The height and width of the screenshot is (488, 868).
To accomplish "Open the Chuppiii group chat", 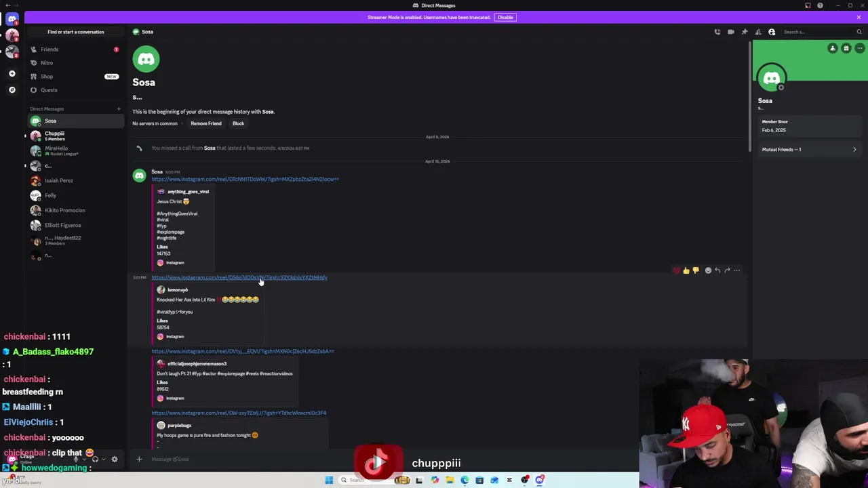I will pyautogui.click(x=75, y=136).
